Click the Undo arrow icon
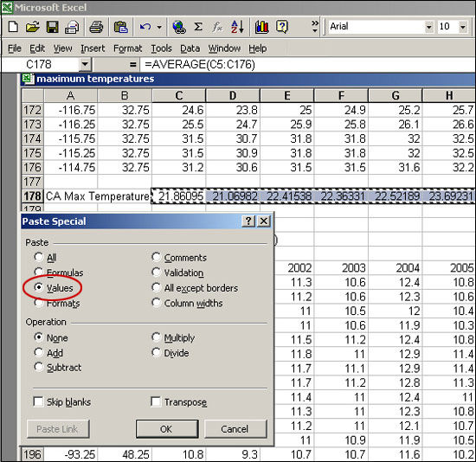The width and height of the screenshot is (476, 462). (x=145, y=27)
